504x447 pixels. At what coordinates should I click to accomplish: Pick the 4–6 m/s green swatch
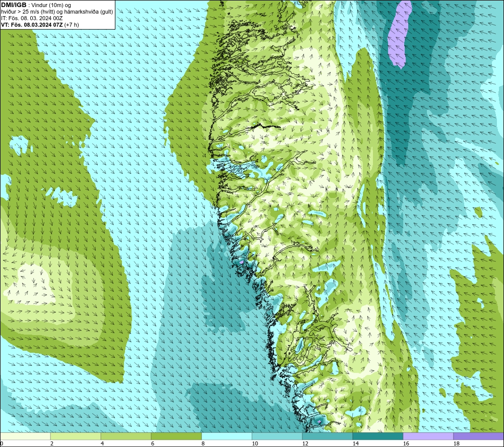[126, 436]
